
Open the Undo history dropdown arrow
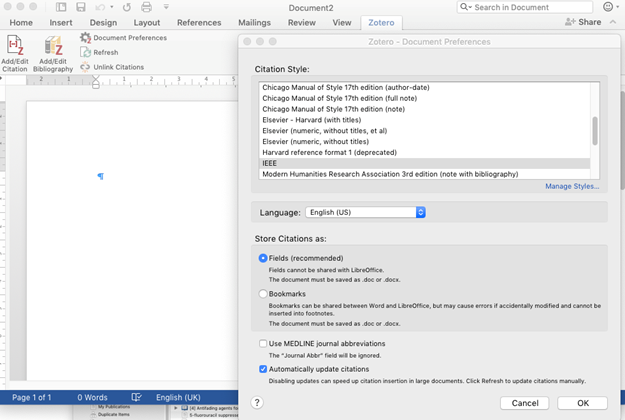point(112,7)
